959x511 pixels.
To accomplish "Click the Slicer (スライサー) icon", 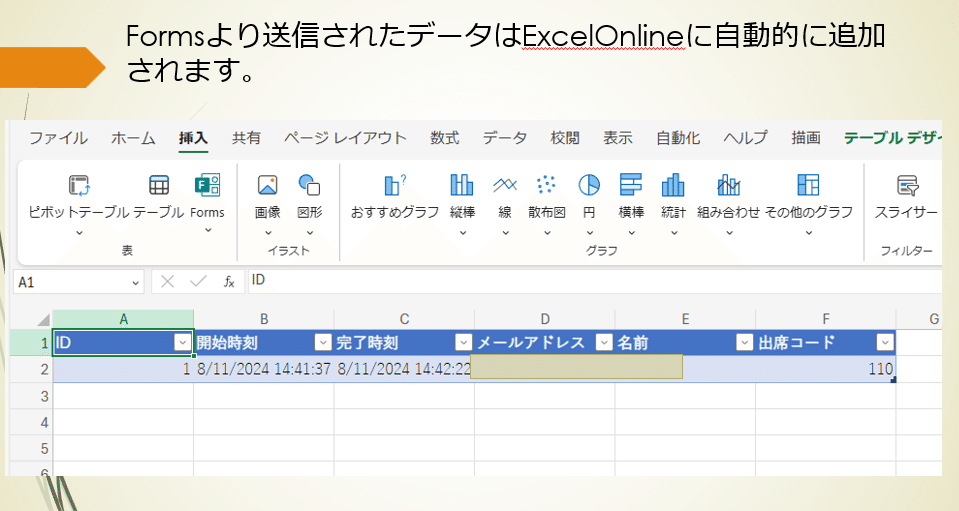I will tap(907, 185).
